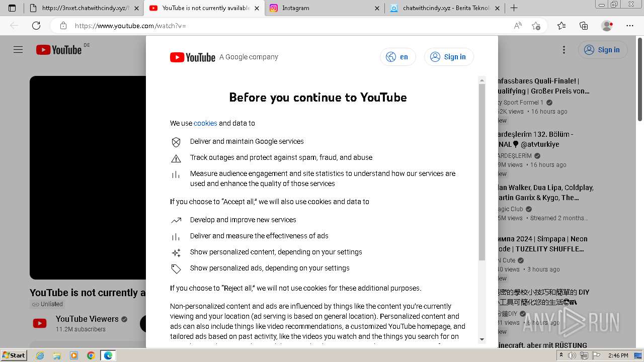Image resolution: width=644 pixels, height=362 pixels.
Task: Click Sign in on the YouTube page header
Action: [603, 50]
